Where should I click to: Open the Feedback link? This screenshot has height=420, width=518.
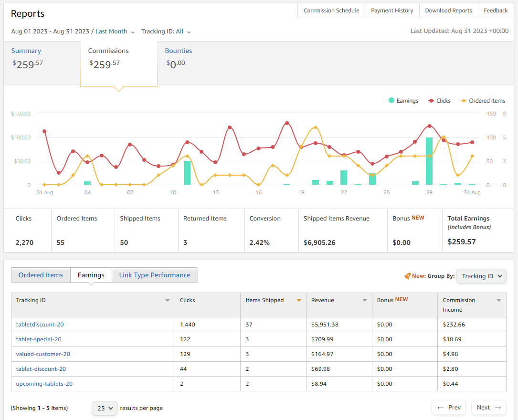coord(496,10)
